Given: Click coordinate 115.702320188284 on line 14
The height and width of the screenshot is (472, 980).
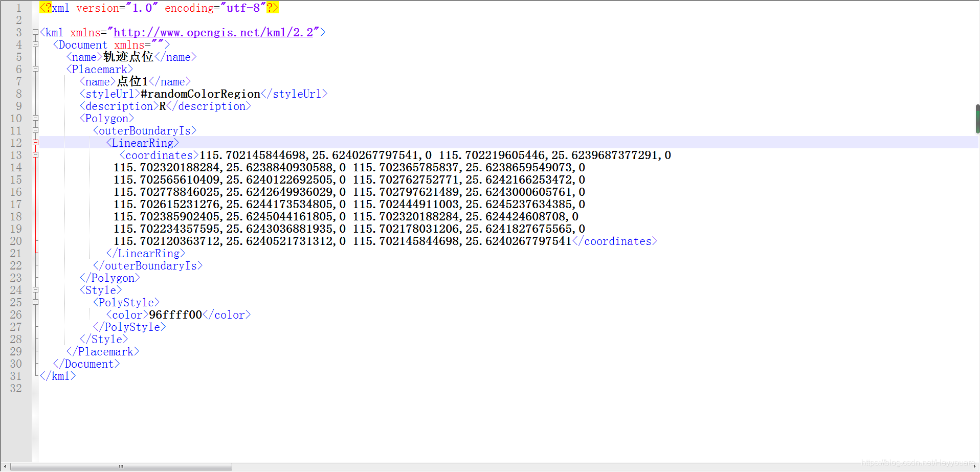Looking at the screenshot, I should [166, 168].
